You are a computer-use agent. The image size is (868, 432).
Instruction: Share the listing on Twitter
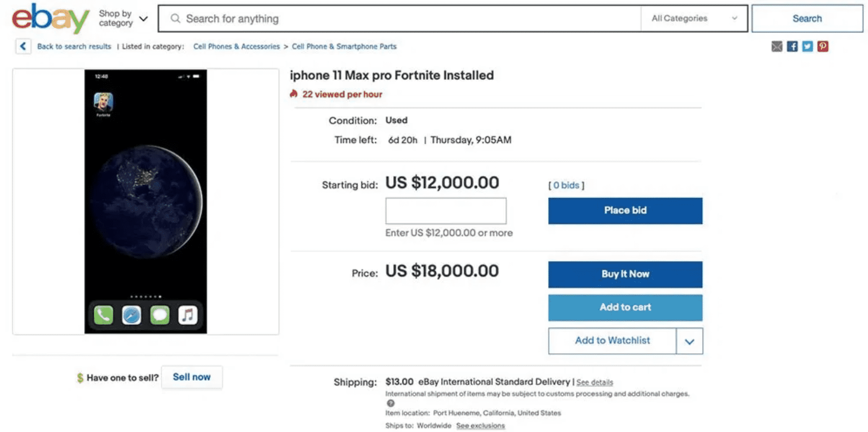(807, 46)
